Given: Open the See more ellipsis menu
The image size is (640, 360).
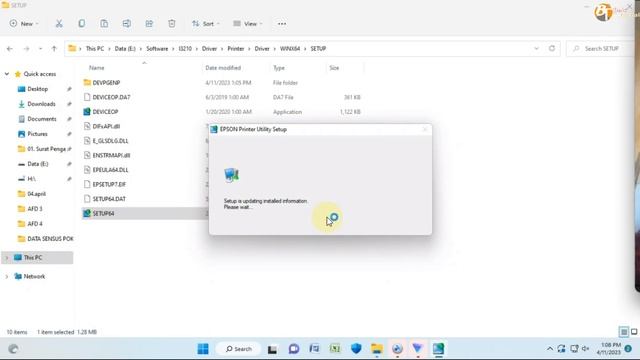Looking at the screenshot, I should point(282,24).
